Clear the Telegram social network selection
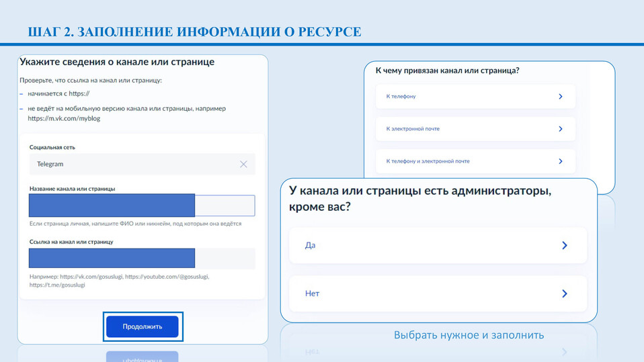 tap(243, 164)
